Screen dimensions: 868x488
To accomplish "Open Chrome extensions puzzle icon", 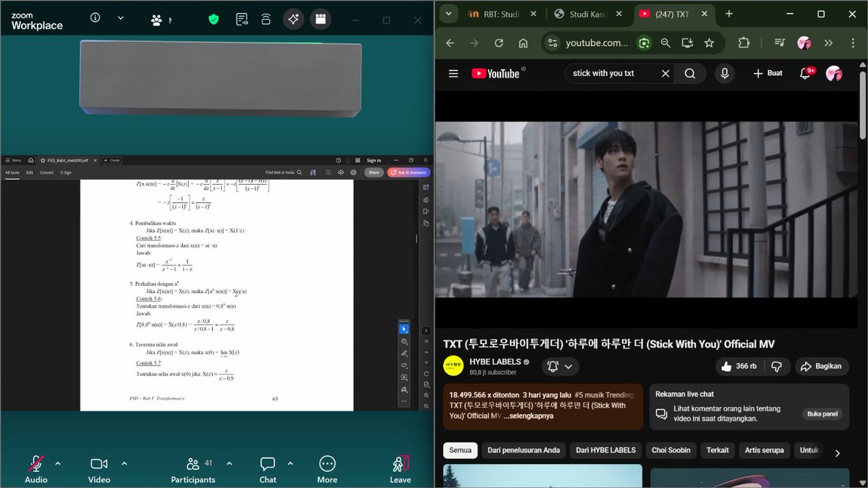I will pos(744,43).
